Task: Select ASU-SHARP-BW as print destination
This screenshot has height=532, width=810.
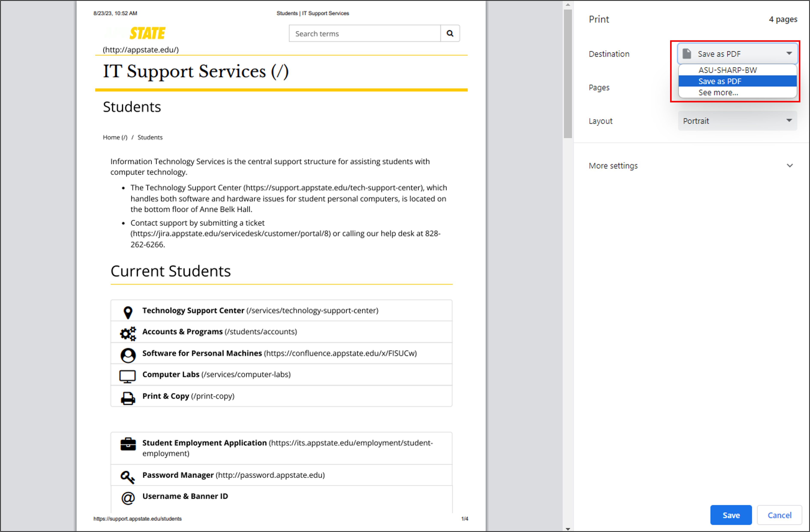Action: click(x=727, y=70)
